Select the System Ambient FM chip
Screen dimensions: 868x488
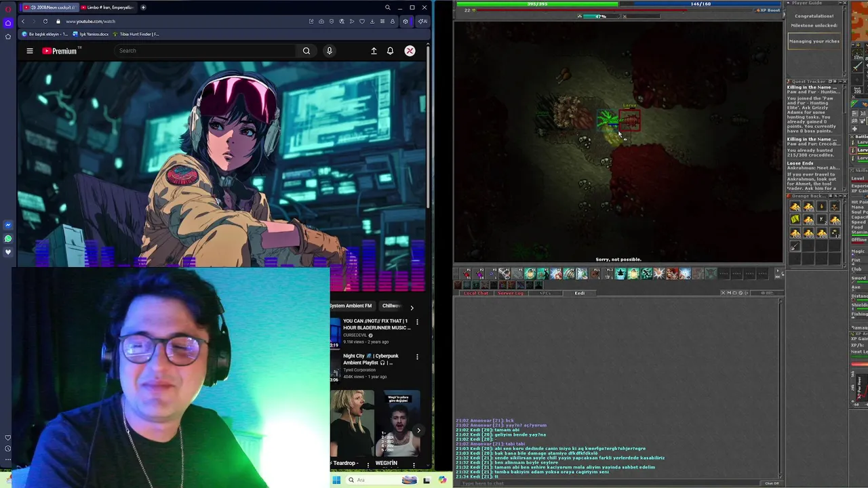(351, 306)
